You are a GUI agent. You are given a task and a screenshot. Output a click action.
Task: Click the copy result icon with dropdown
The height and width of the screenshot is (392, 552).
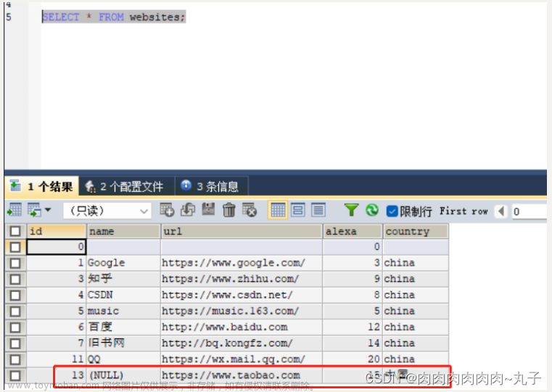coord(35,210)
